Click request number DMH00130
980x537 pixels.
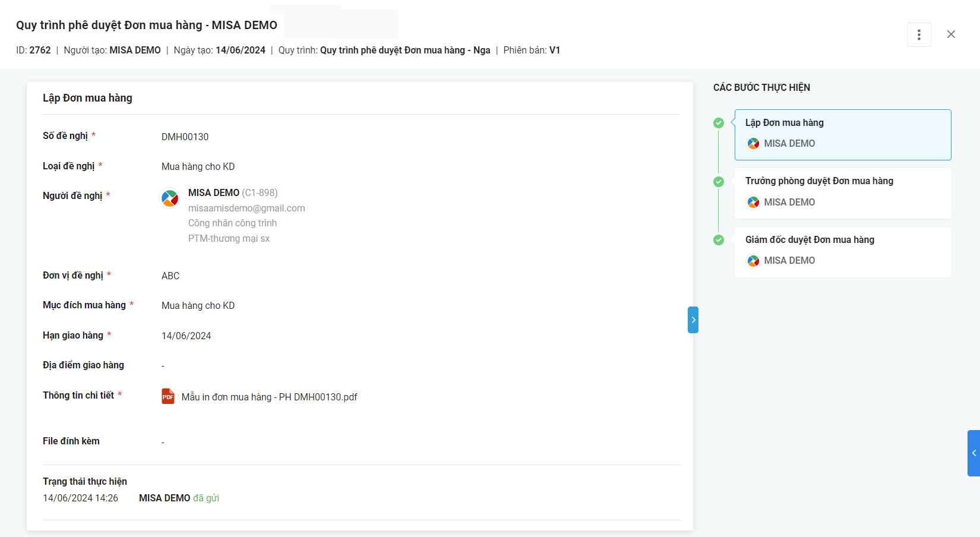pyautogui.click(x=185, y=137)
